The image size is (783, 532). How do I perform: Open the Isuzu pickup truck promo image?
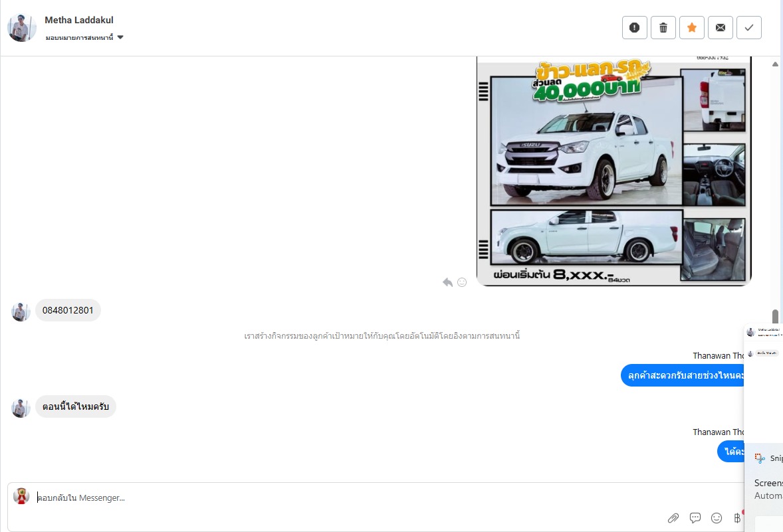point(614,171)
